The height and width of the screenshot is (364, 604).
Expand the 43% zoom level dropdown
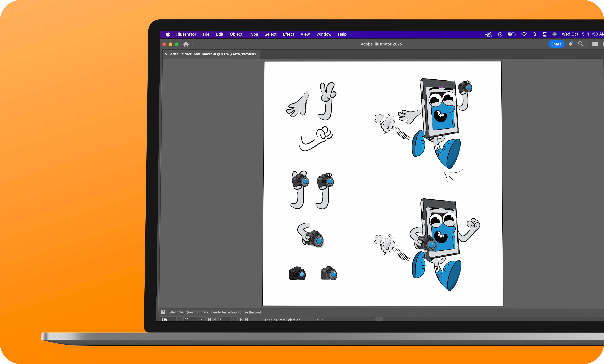tap(179, 320)
